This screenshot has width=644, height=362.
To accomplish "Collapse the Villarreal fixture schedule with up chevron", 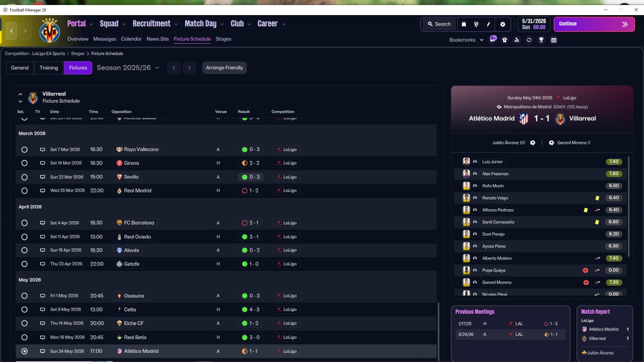I will click(21, 94).
